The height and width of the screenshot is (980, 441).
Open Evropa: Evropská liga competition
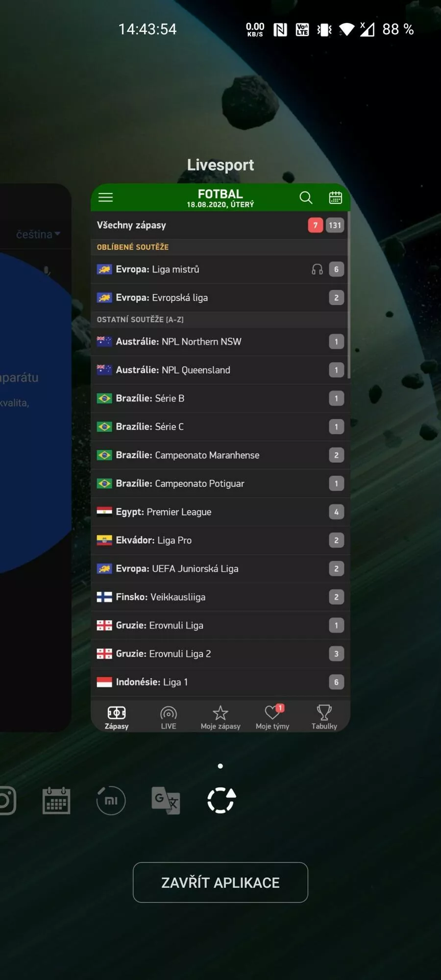click(219, 298)
